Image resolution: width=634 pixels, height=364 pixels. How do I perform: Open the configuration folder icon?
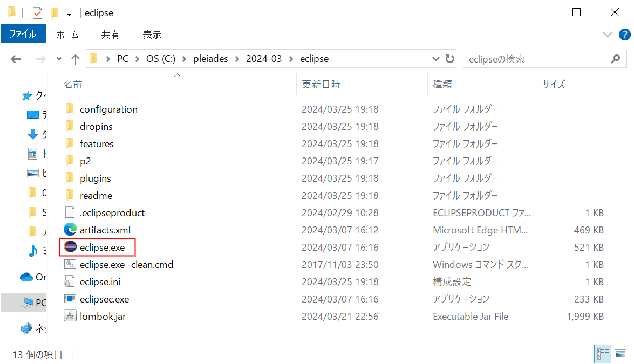click(x=70, y=109)
